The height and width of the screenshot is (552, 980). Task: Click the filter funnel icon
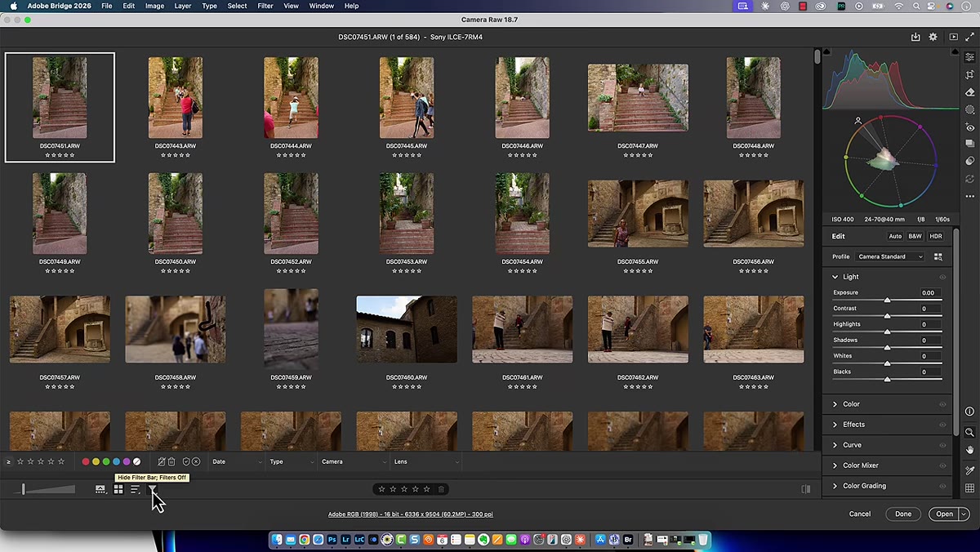152,489
